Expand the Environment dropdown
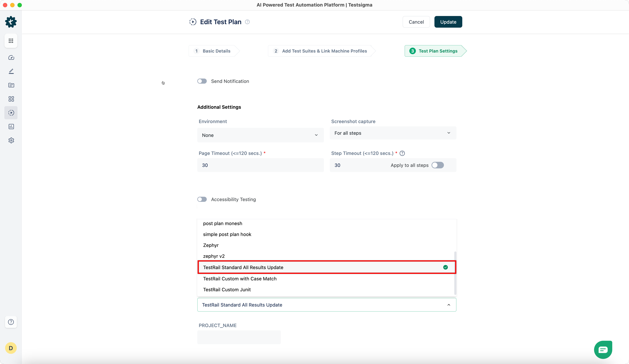This screenshot has width=629, height=364. coord(260,135)
